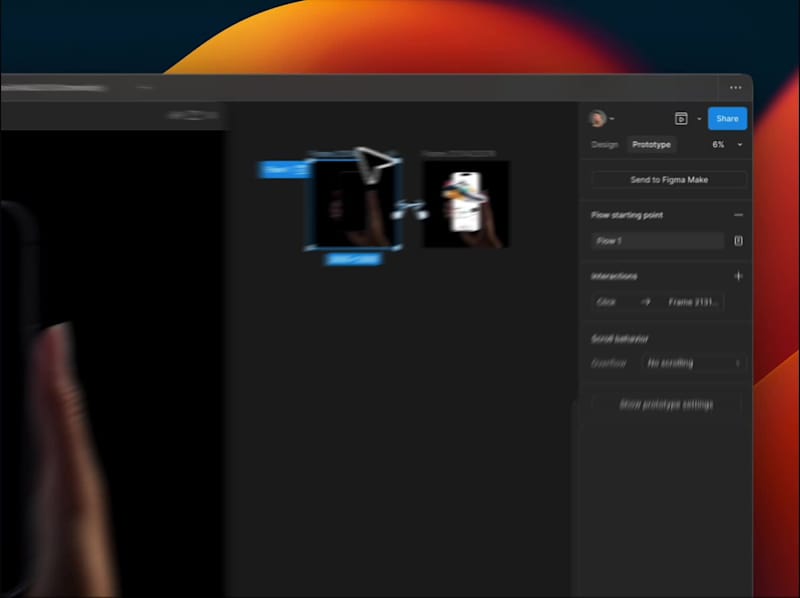Click the connection arrow between the frames
This screenshot has width=800, height=598.
click(410, 209)
